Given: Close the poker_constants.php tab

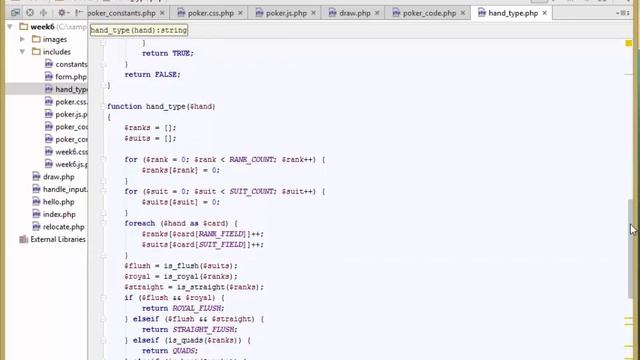Looking at the screenshot, I should [162, 13].
